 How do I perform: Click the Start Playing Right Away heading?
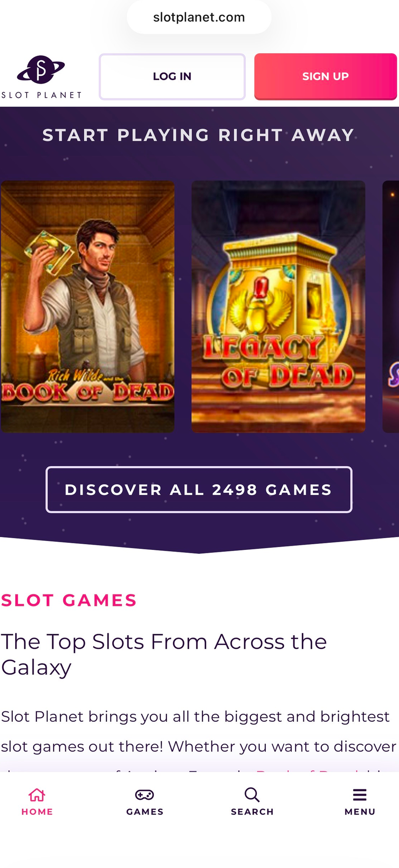click(199, 135)
